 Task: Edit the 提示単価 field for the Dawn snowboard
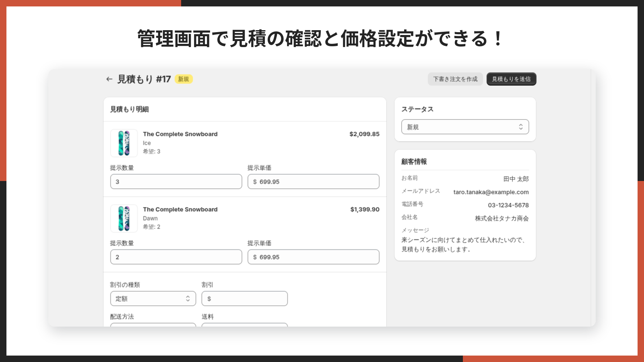(x=313, y=257)
